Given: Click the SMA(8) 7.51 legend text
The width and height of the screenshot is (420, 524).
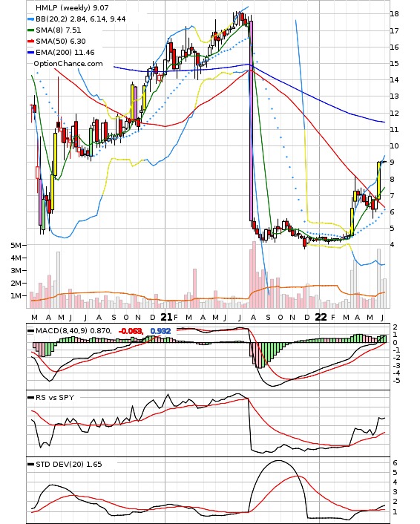Looking at the screenshot, I should (x=59, y=30).
